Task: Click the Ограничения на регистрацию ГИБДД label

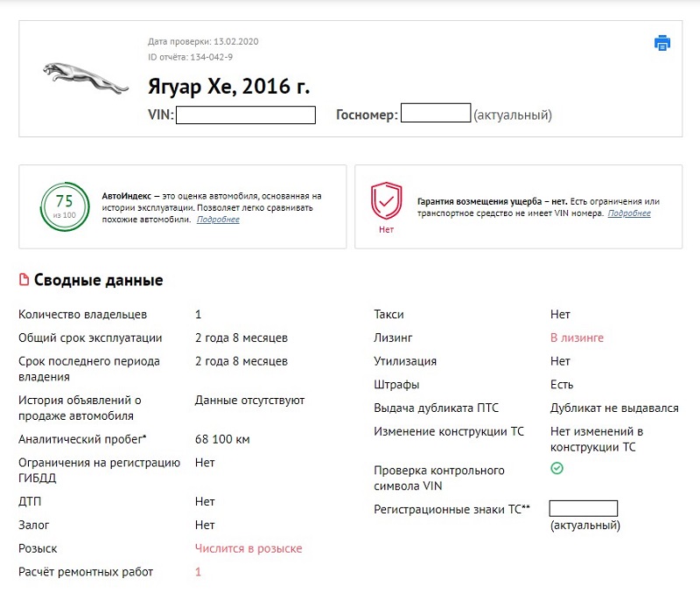Action: [x=99, y=471]
